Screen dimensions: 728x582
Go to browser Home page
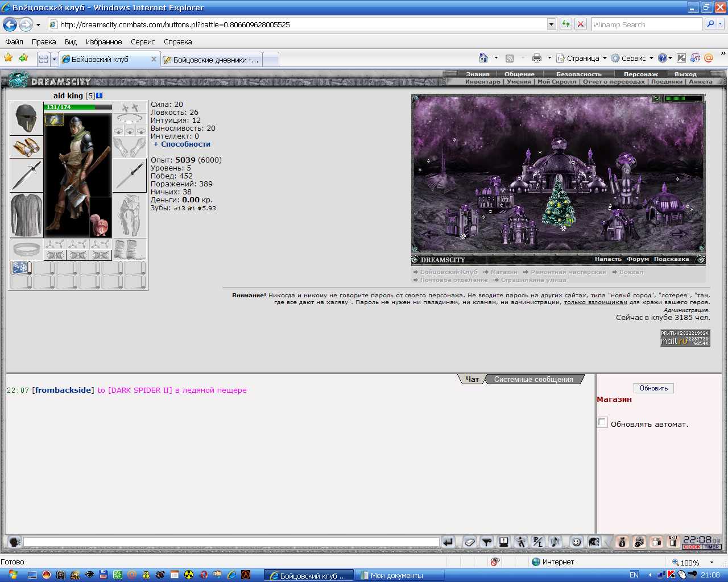click(x=483, y=58)
